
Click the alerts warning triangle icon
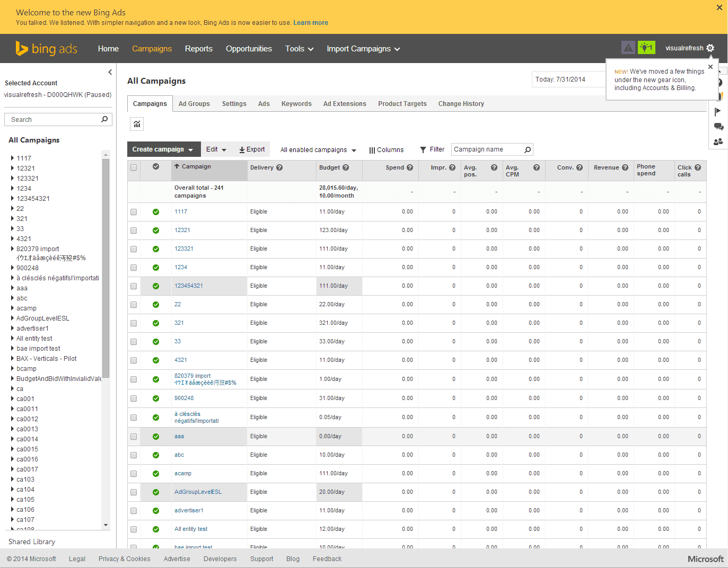point(628,48)
